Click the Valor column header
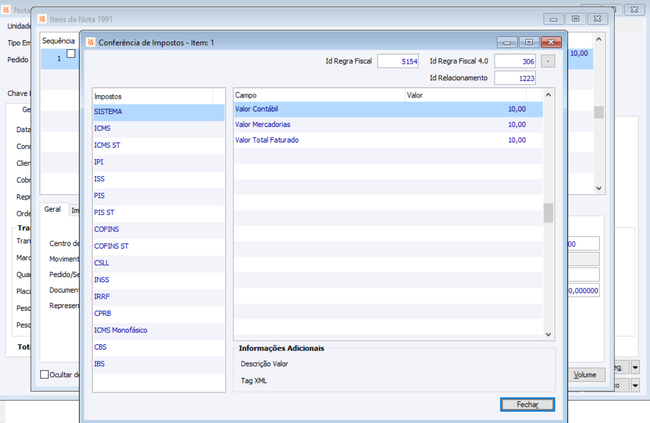The height and width of the screenshot is (423, 650). click(x=466, y=95)
